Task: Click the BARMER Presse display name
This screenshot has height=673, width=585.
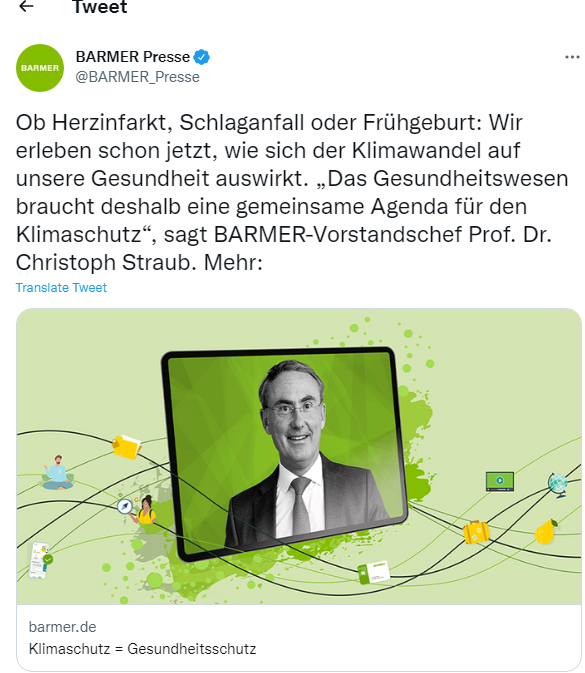Action: click(x=133, y=57)
